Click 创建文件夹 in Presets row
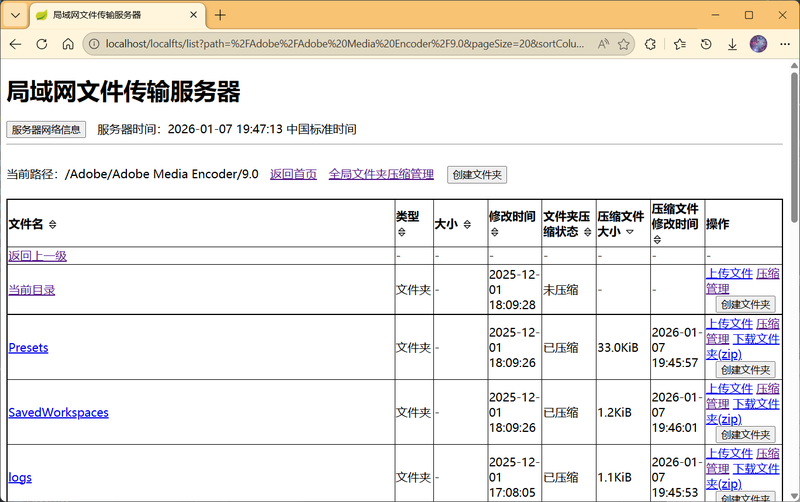Image resolution: width=800 pixels, height=502 pixels. pyautogui.click(x=745, y=370)
